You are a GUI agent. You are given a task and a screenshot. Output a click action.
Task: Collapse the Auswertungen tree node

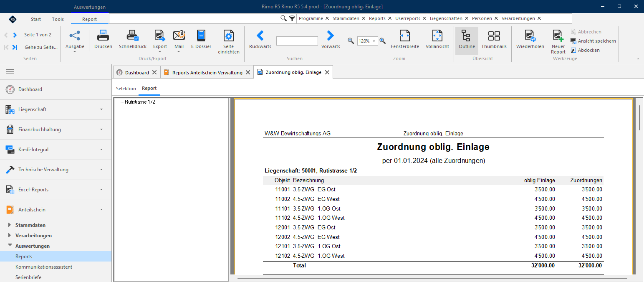tap(10, 246)
